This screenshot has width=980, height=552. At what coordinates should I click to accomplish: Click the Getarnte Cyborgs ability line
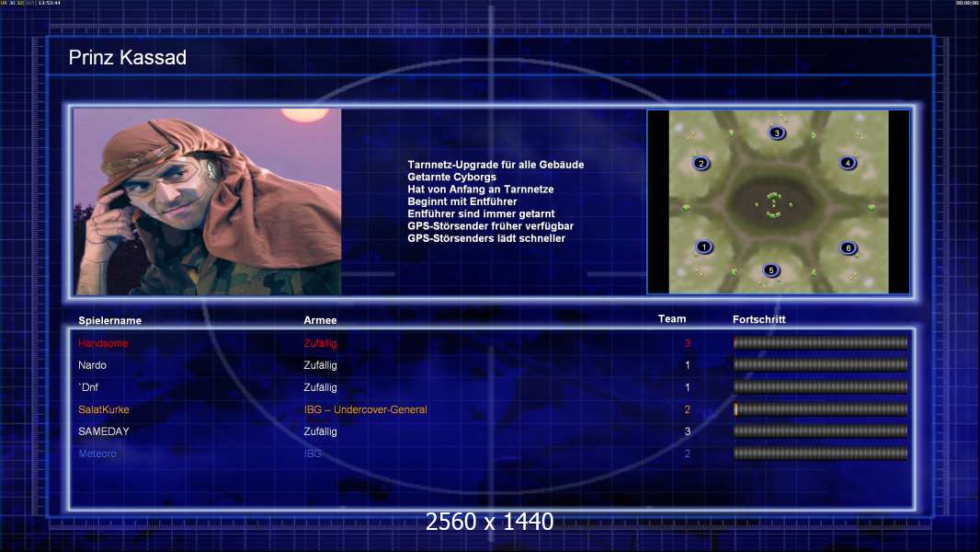pyautogui.click(x=452, y=177)
